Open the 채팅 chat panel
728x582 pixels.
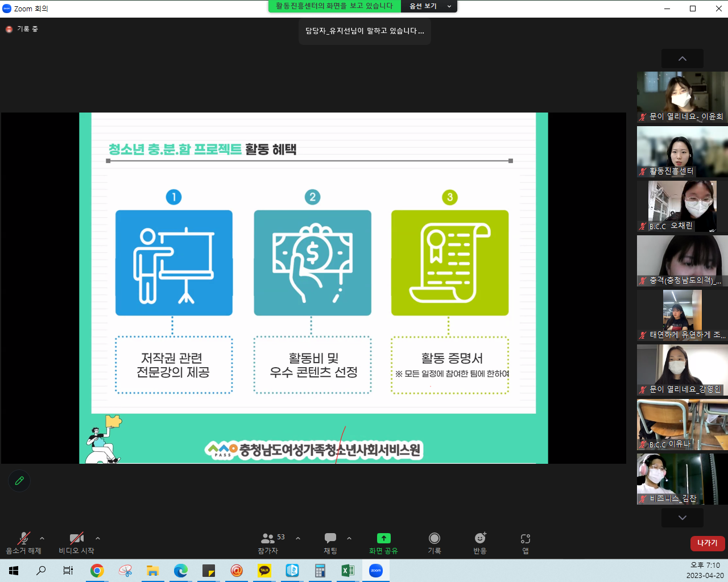coord(330,543)
